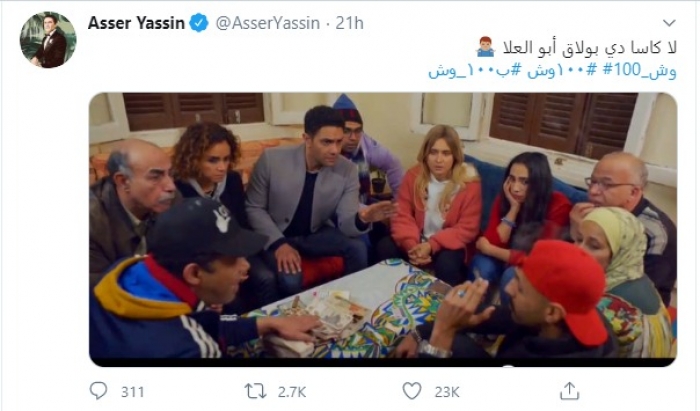Screen dimensions: 700x411
Task: Expand the tweet options chevron menu
Action: click(x=669, y=23)
